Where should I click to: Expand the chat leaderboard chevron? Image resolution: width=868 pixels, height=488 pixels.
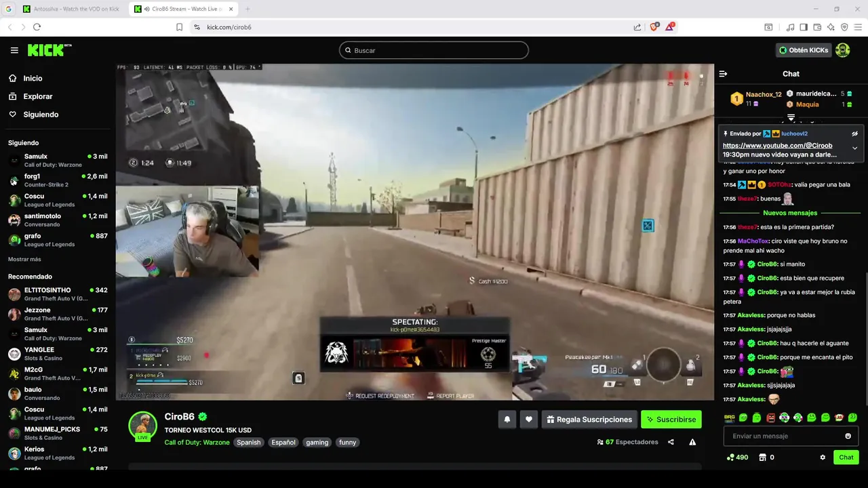791,117
